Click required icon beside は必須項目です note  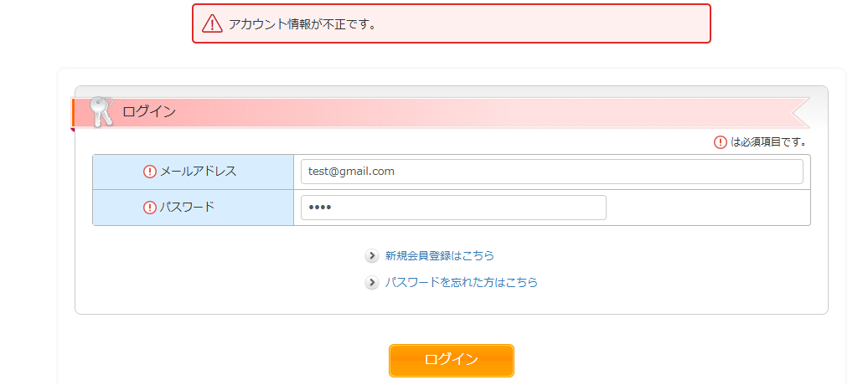pyautogui.click(x=721, y=142)
